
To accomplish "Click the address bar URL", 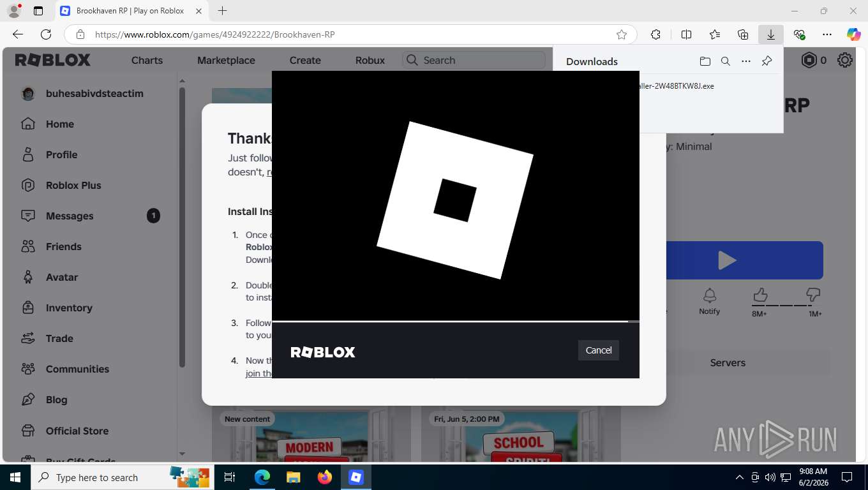I will (214, 34).
